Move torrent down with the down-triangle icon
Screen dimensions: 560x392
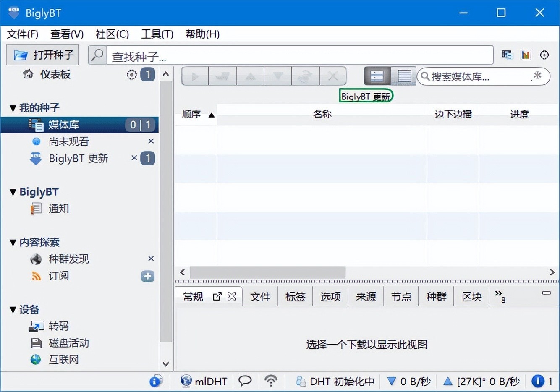(x=278, y=76)
